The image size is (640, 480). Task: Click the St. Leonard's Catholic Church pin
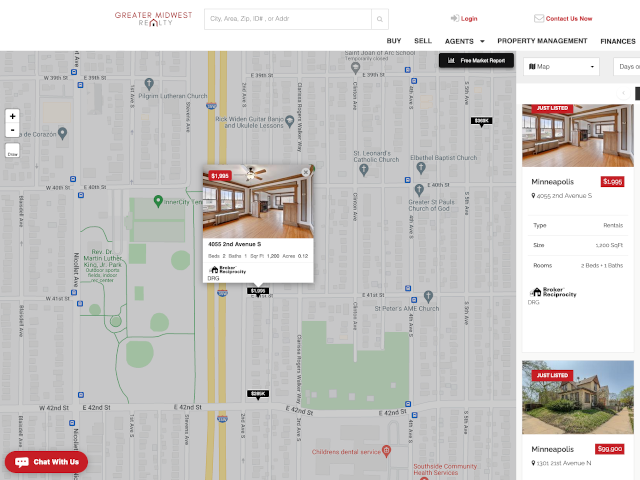(364, 170)
